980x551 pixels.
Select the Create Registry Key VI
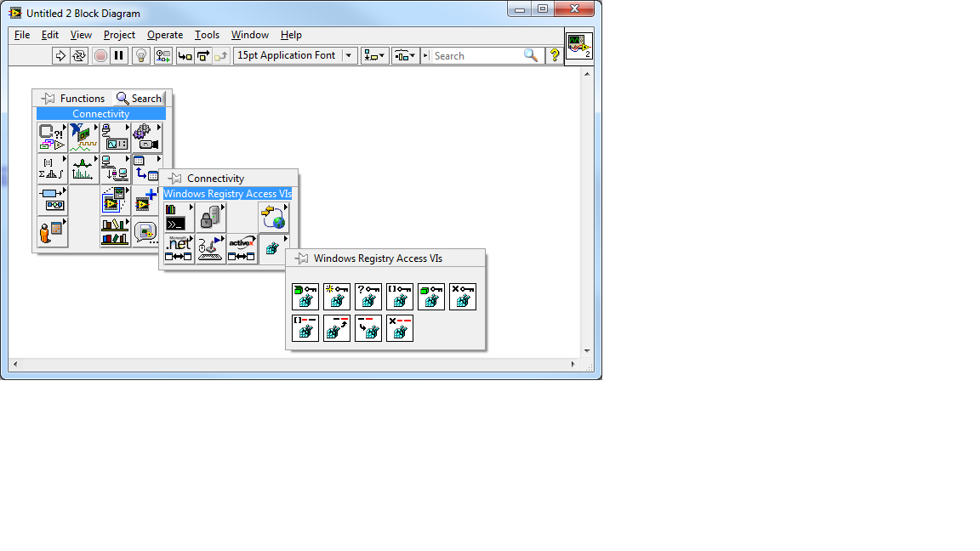337,297
